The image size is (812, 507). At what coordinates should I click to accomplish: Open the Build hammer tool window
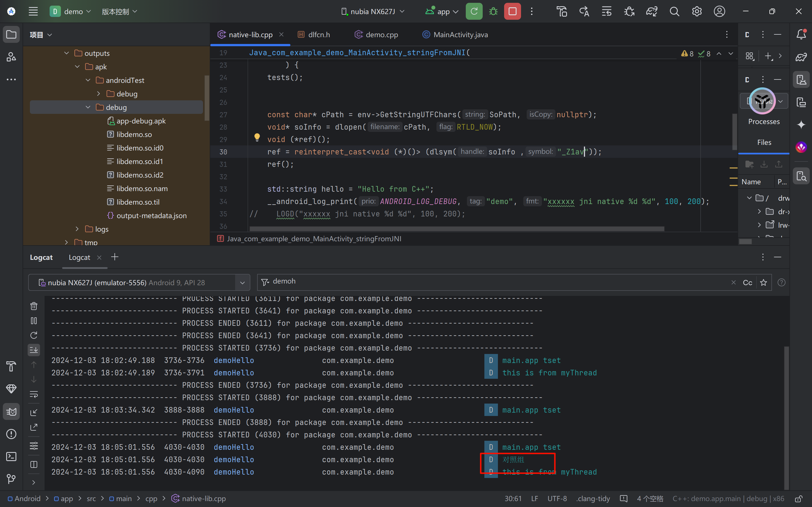pos(11,366)
